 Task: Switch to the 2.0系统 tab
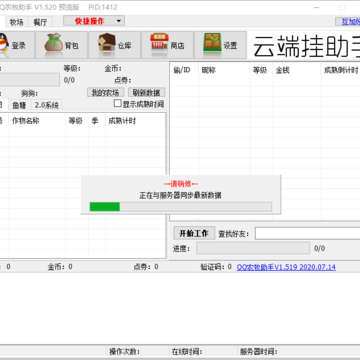click(47, 105)
